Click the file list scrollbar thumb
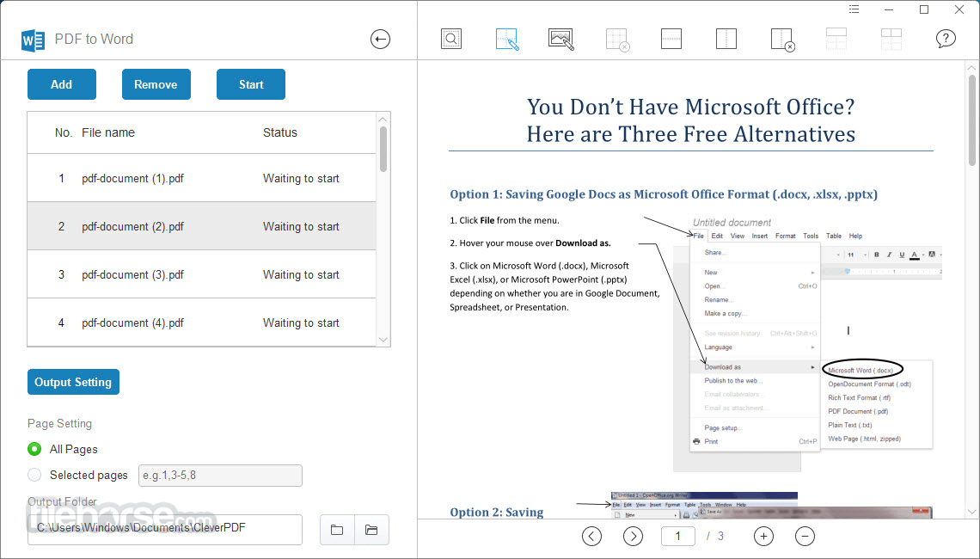Screen dimensions: 980x559 pos(383,149)
